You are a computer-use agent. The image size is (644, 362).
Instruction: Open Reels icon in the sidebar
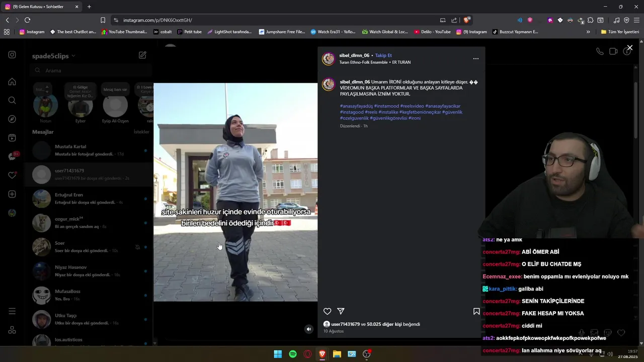(x=12, y=138)
